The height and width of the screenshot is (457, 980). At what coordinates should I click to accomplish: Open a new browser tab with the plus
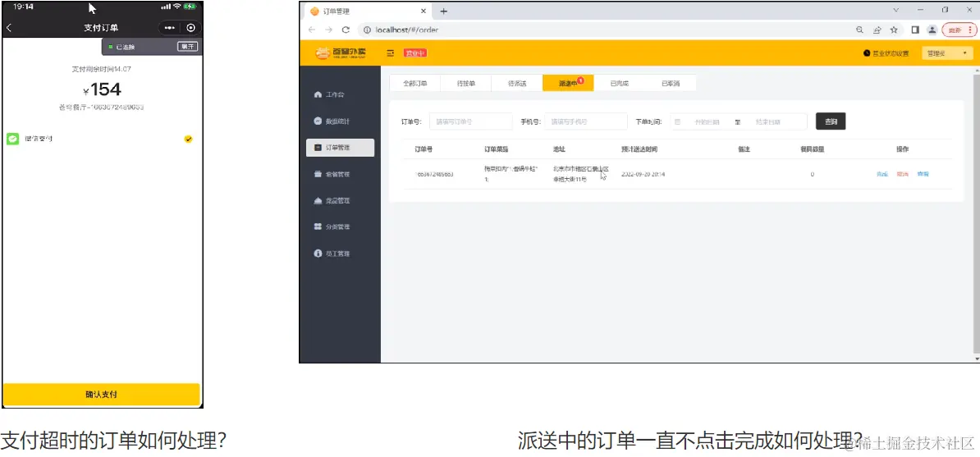click(x=444, y=11)
